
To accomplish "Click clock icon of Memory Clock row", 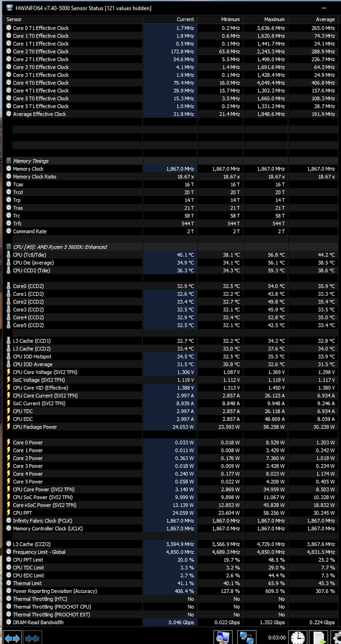I will pos(9,169).
